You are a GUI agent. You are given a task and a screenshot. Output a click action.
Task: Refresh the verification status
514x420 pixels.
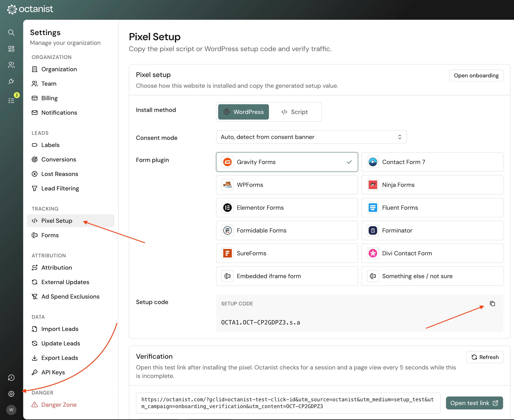pyautogui.click(x=485, y=357)
